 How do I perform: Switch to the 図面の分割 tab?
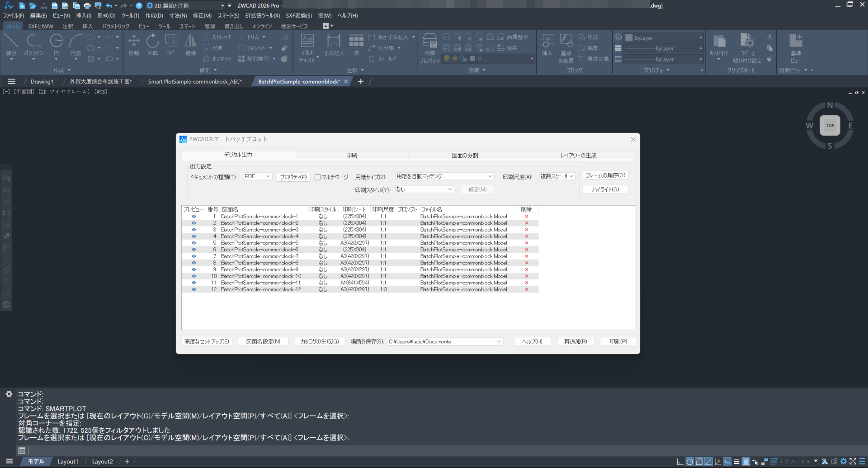465,155
